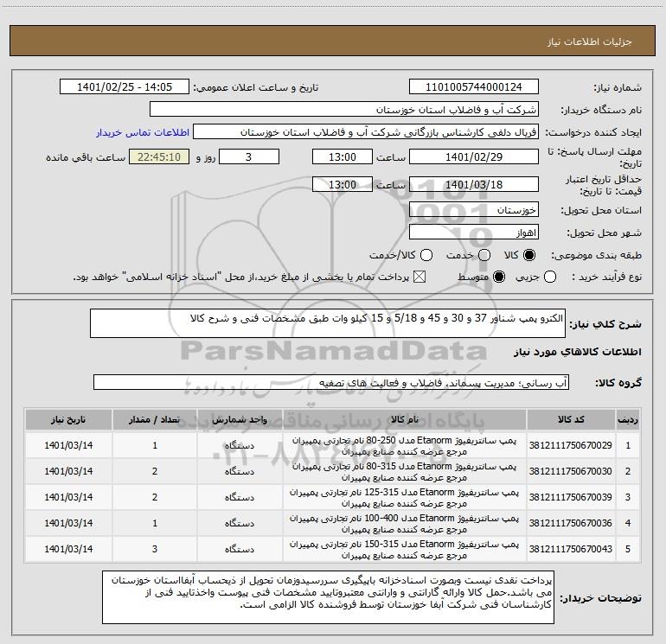Click quantity 3 in row 5

[x=155, y=549]
